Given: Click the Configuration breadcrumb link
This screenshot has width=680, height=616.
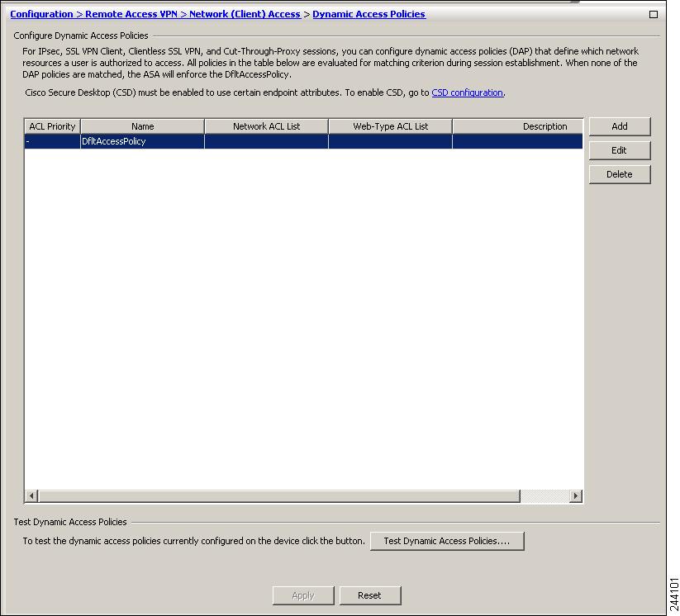Looking at the screenshot, I should click(x=41, y=14).
